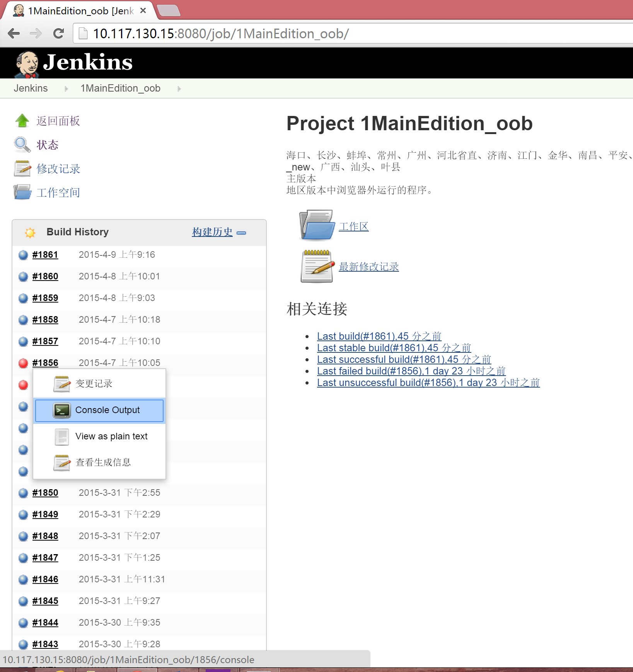Click the blue status ball of build #1844
The height and width of the screenshot is (672, 633).
click(23, 623)
